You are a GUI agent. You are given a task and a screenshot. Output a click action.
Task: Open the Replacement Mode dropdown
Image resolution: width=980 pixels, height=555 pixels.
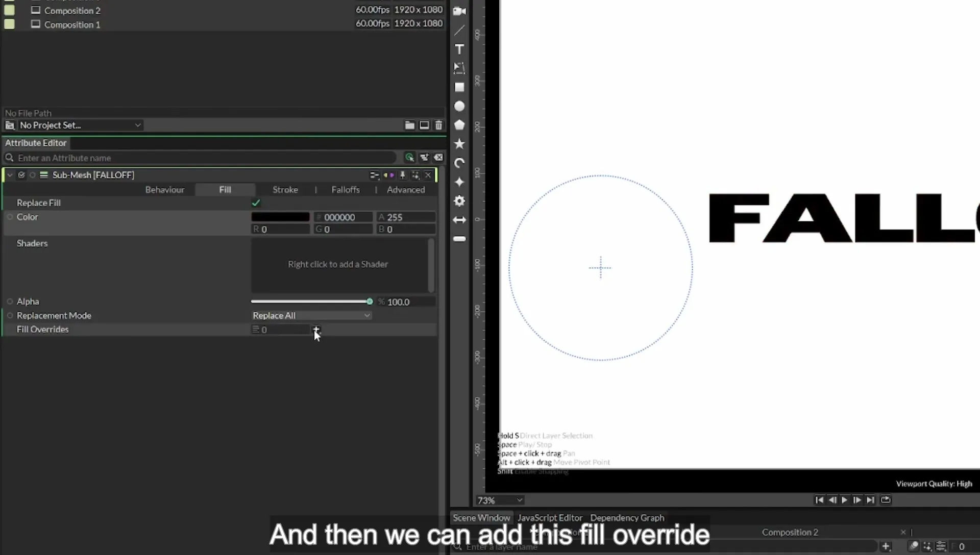pyautogui.click(x=311, y=316)
